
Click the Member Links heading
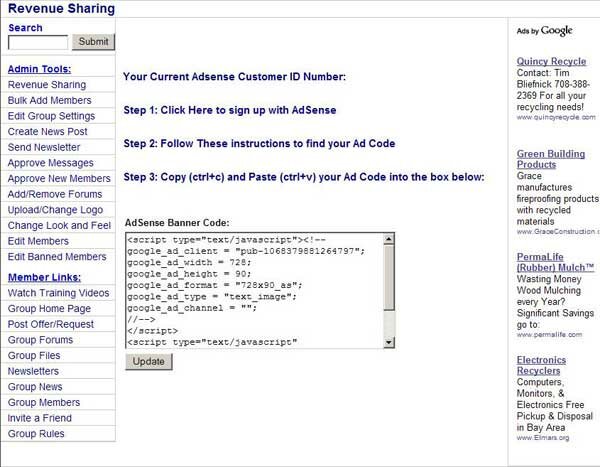44,277
